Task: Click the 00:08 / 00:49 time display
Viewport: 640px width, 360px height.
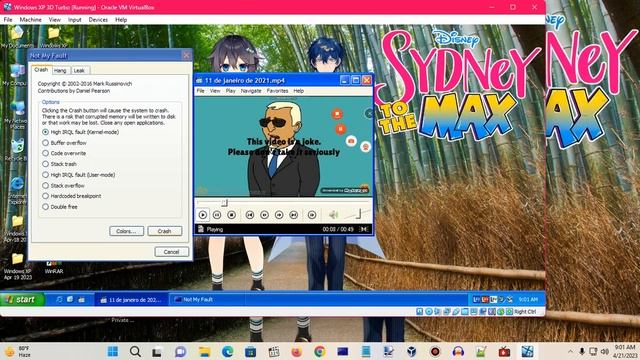Action: coord(338,229)
